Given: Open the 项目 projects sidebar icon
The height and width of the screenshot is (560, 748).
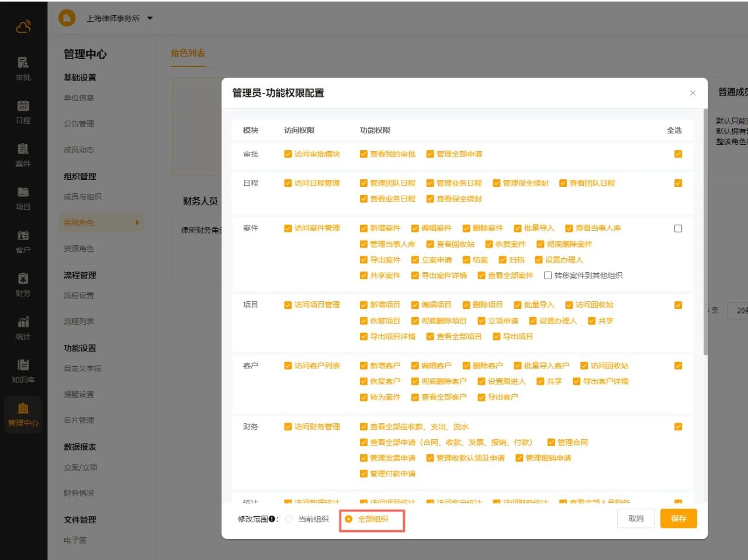Looking at the screenshot, I should (23, 198).
